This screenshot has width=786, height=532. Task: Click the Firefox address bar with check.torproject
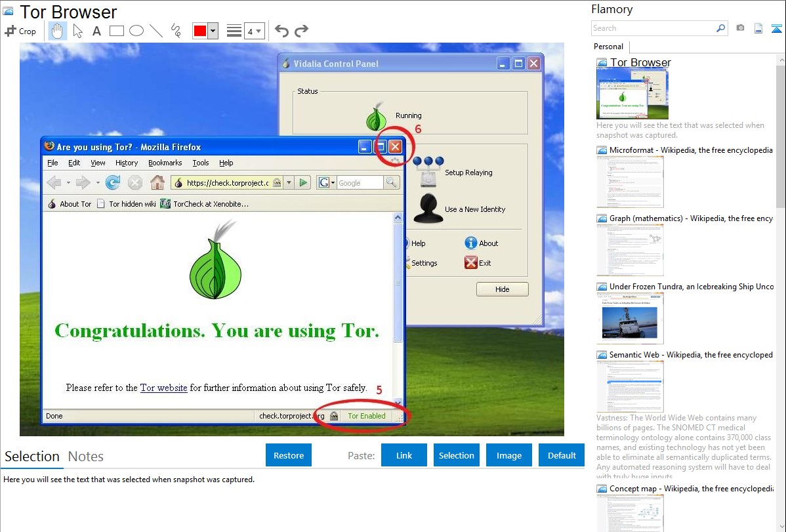227,182
